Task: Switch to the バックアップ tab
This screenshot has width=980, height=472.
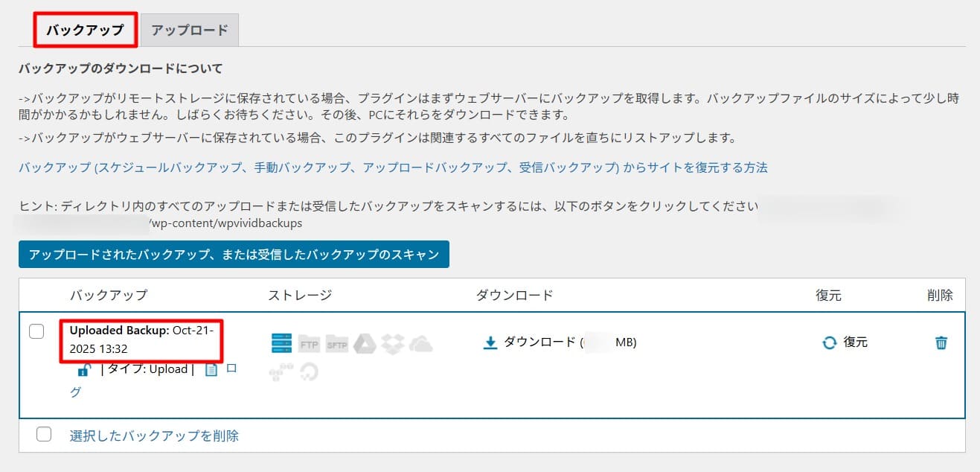Action: coord(85,31)
